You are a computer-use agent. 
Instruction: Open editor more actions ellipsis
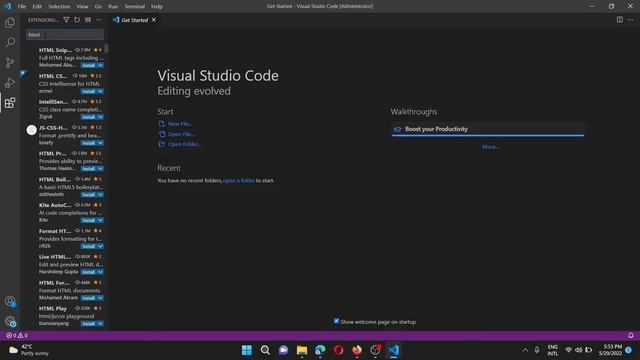tap(631, 20)
